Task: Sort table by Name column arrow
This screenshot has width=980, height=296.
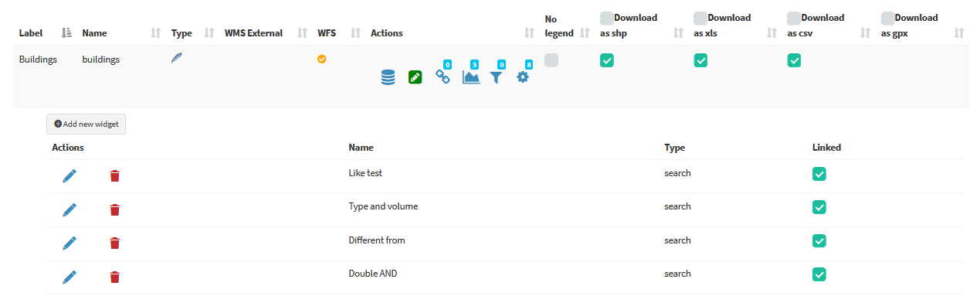Action: [x=156, y=33]
